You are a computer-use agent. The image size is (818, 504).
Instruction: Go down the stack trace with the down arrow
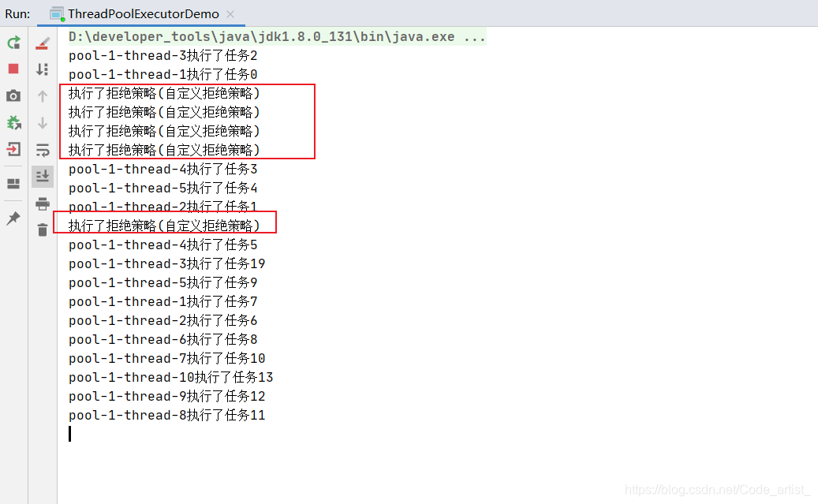[43, 123]
